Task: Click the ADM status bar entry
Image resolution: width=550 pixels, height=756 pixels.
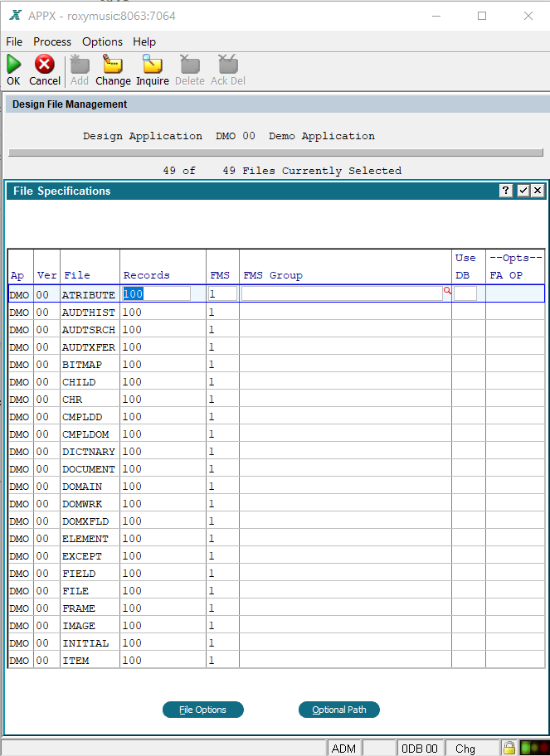Action: click(343, 749)
